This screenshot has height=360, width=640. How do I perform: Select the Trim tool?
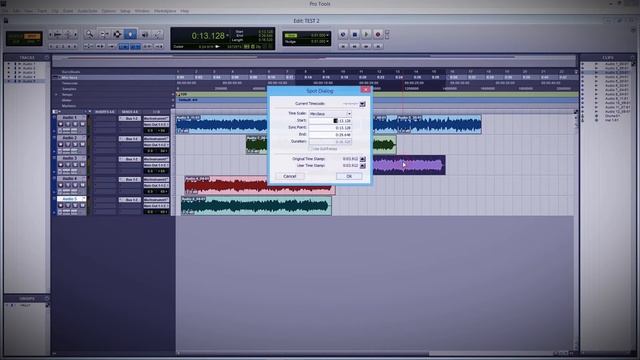coord(104,35)
